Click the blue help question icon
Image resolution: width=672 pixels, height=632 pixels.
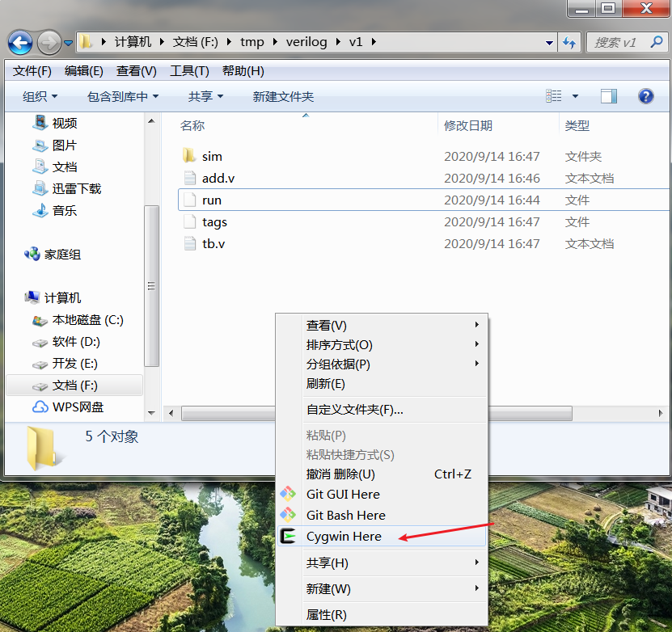click(x=645, y=96)
